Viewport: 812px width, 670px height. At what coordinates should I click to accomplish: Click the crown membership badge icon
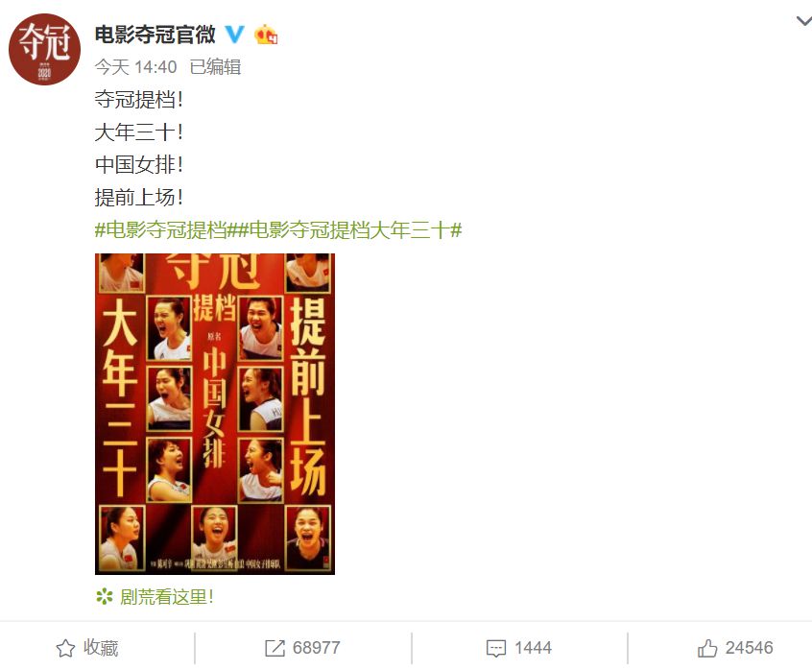point(266,35)
